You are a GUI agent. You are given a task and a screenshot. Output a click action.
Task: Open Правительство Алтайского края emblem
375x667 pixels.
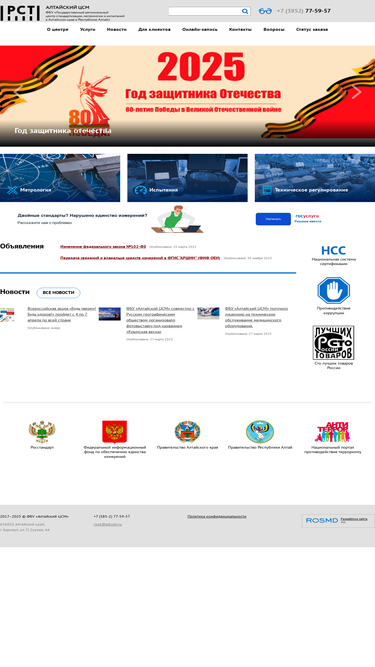188,432
